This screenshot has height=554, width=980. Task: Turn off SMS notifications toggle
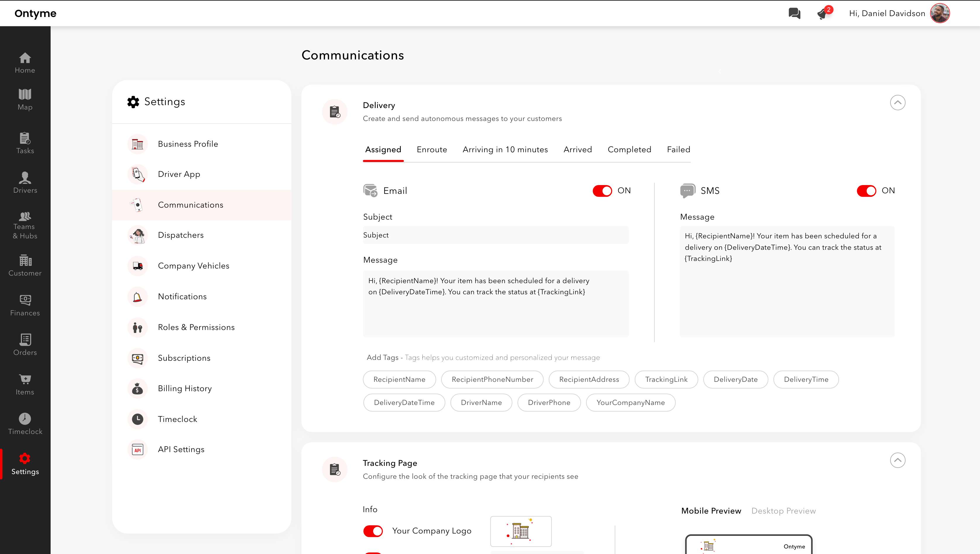click(x=866, y=191)
